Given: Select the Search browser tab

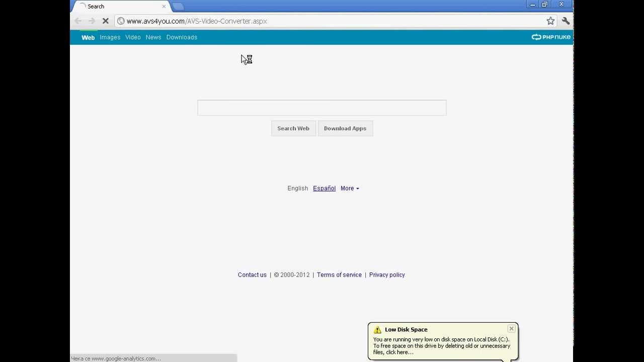Looking at the screenshot, I should (x=121, y=7).
